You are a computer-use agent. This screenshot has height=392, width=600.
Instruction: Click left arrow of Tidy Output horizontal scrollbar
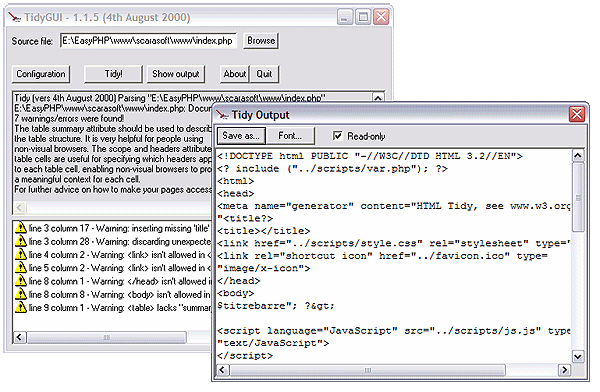click(x=223, y=370)
